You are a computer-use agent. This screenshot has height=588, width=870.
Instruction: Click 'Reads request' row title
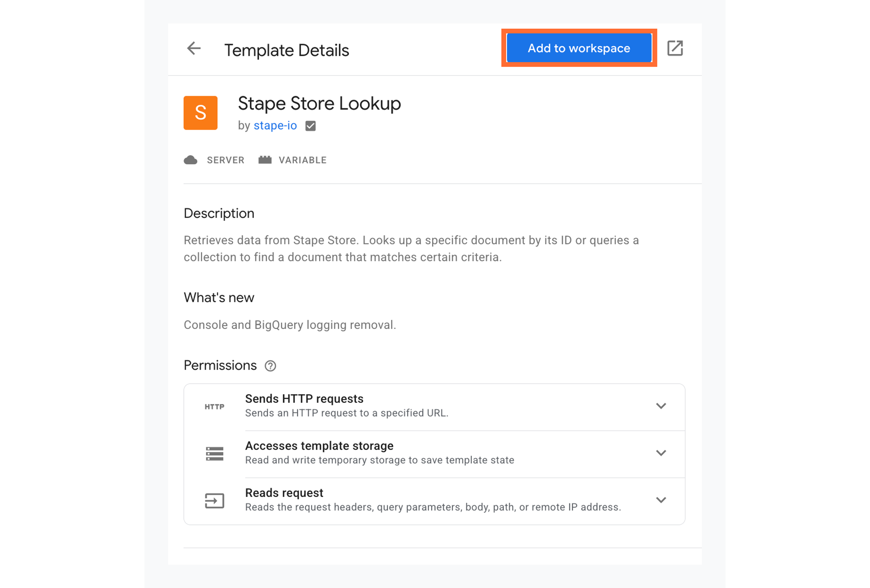coord(284,493)
